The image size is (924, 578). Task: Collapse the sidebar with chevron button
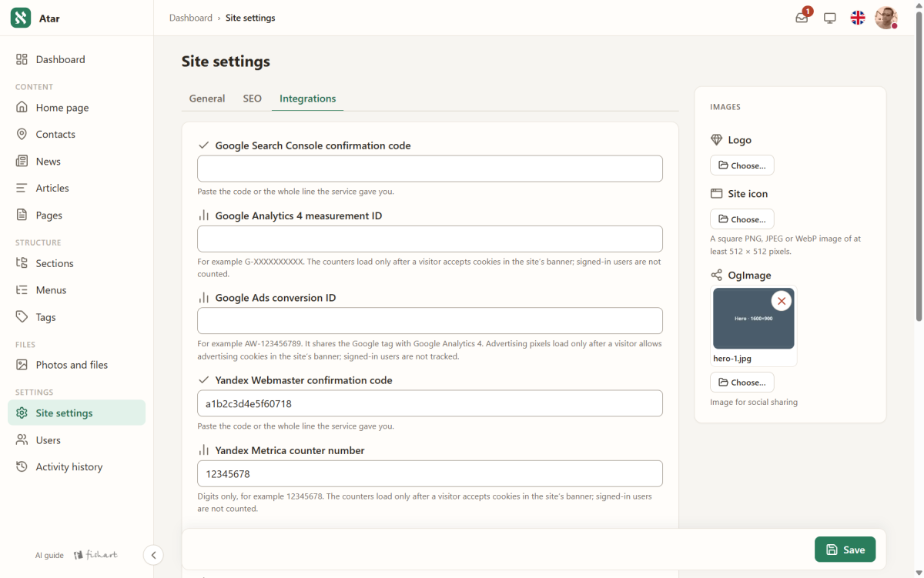153,555
